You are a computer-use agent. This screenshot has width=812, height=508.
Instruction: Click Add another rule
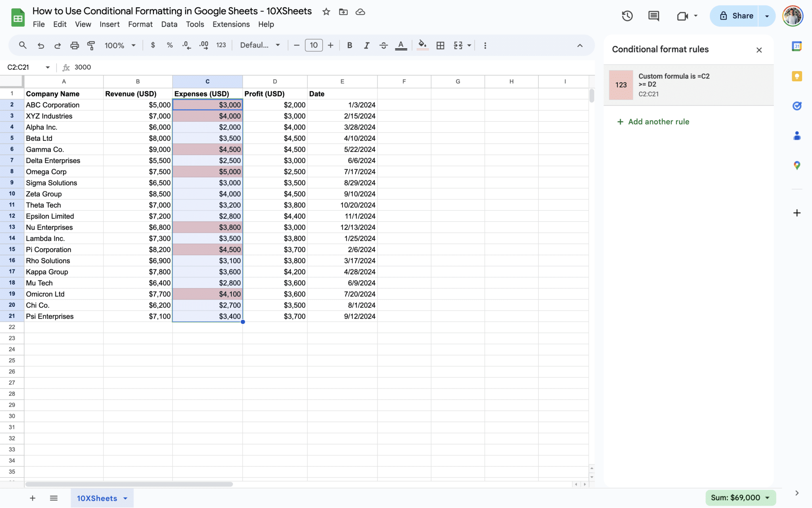coord(653,122)
